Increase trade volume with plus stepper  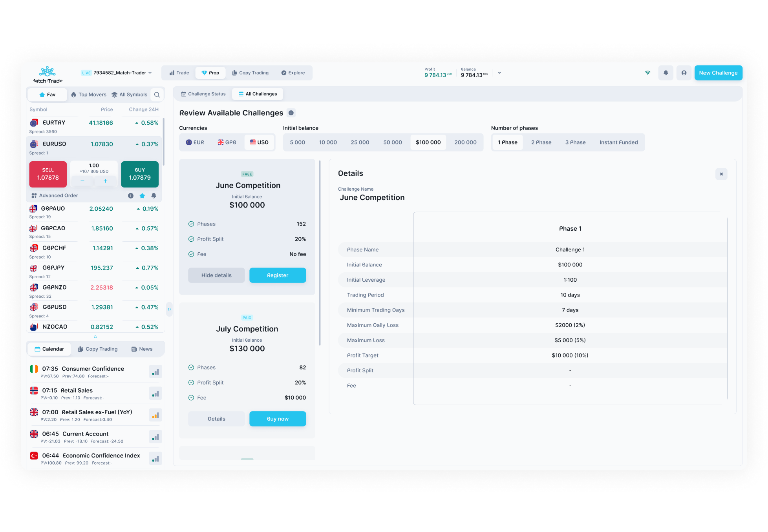point(105,181)
